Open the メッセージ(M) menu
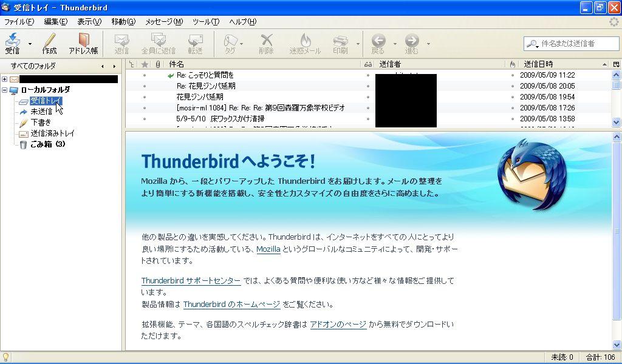The image size is (622, 364). point(164,22)
